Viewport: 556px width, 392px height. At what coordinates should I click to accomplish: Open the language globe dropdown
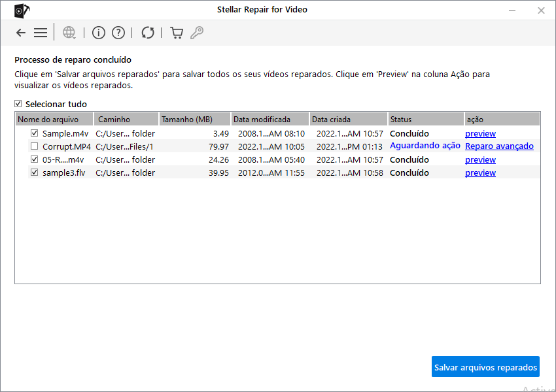tap(69, 33)
